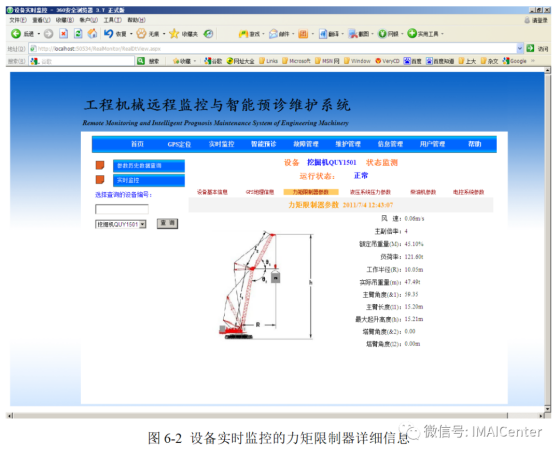Screen dimensions: 560x456
Task: Click the browser search box
Action: point(82,61)
